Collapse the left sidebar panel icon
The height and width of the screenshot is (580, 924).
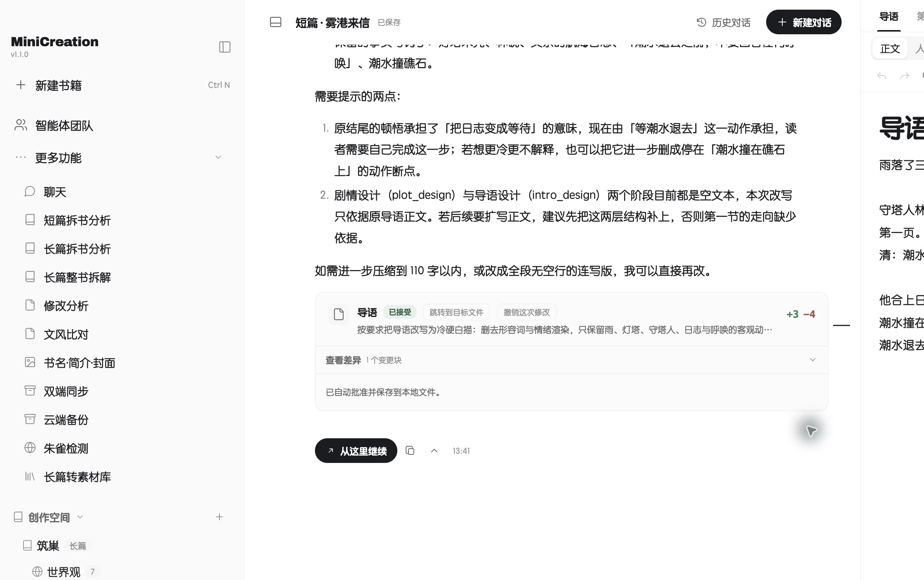click(224, 47)
